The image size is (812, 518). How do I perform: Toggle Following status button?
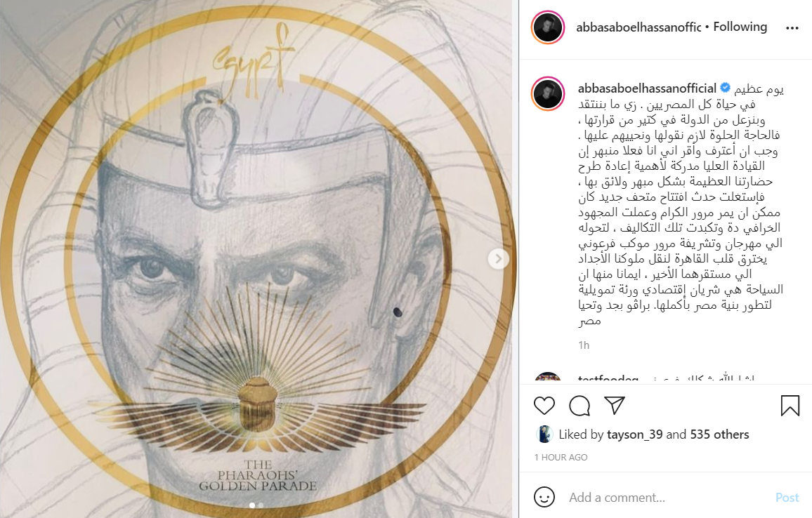coord(740,27)
